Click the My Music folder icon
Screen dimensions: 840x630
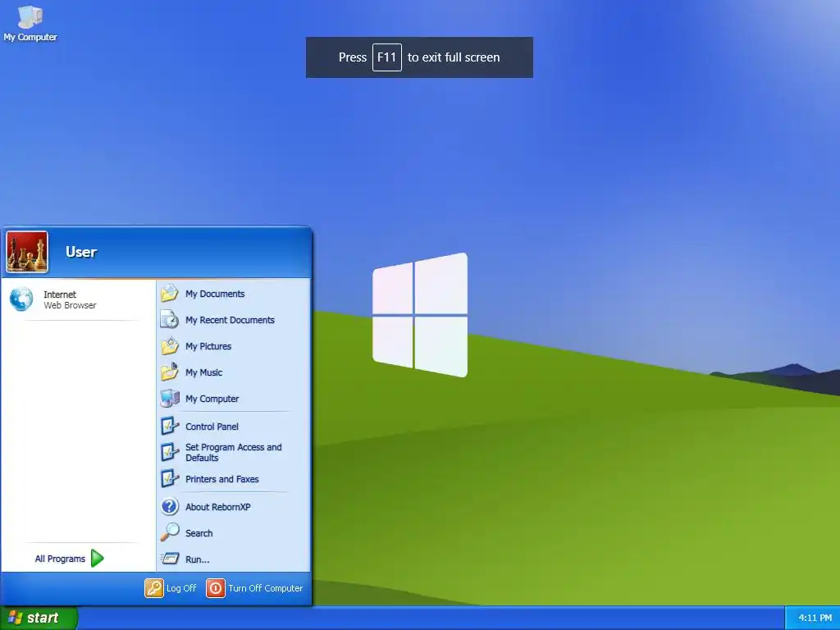coord(170,372)
